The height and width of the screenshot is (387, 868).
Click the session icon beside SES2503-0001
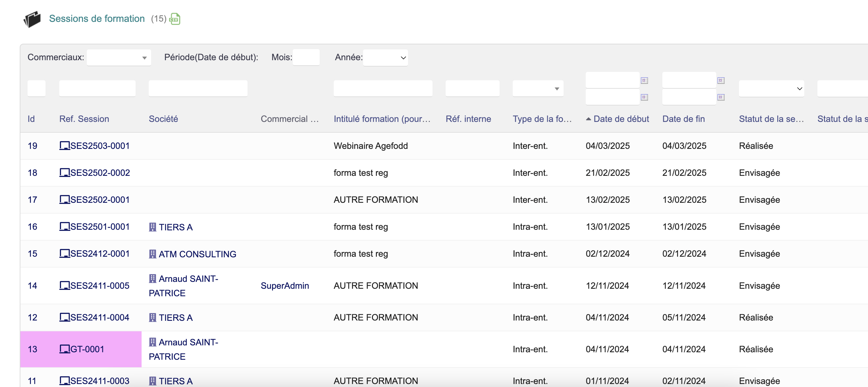(x=64, y=146)
